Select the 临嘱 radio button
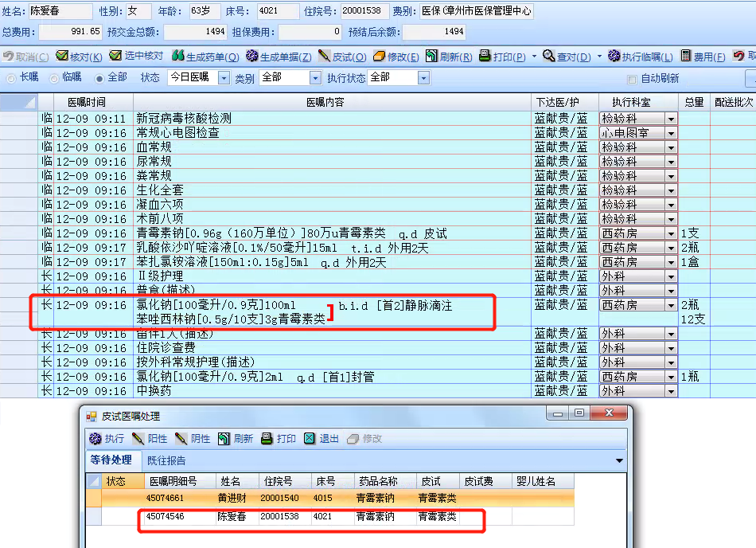756x548 pixels. [x=54, y=78]
